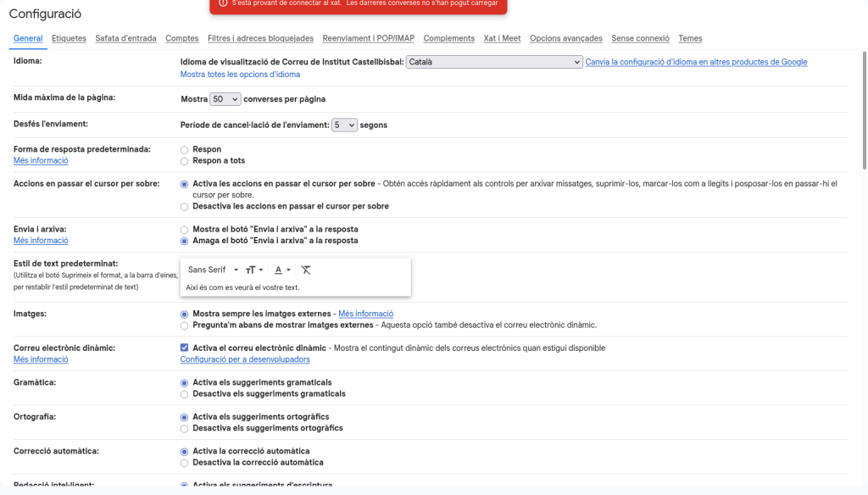
Task: Select 'Pregunta'm abans de mostrar imatges externes'
Action: tap(185, 325)
